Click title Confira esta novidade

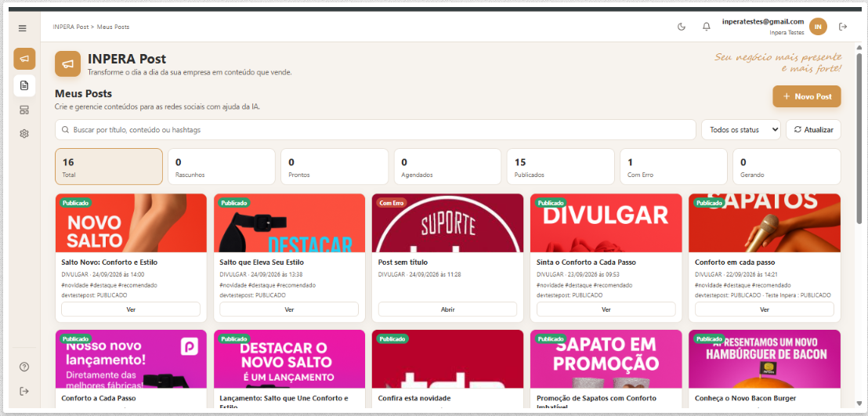pos(414,398)
